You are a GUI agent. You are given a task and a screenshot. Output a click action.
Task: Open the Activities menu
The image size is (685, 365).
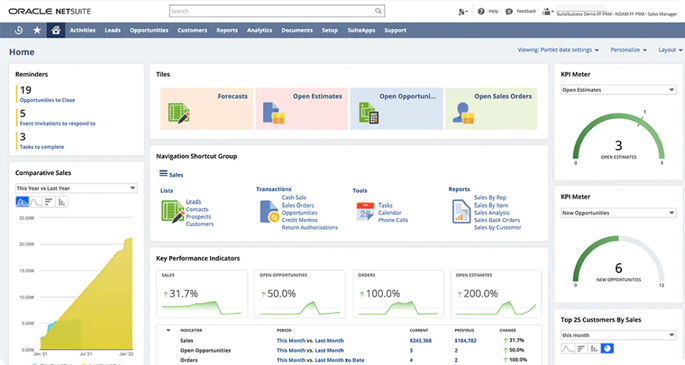click(83, 30)
